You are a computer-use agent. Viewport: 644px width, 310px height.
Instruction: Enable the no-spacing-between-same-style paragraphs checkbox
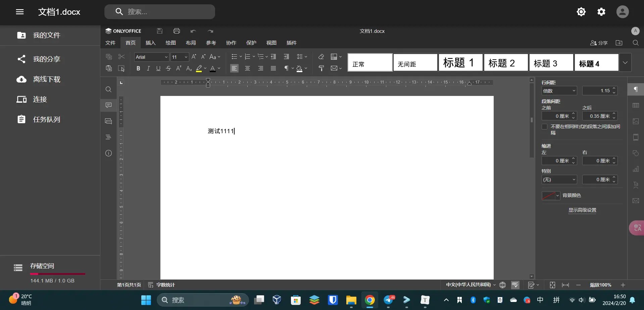tap(544, 127)
